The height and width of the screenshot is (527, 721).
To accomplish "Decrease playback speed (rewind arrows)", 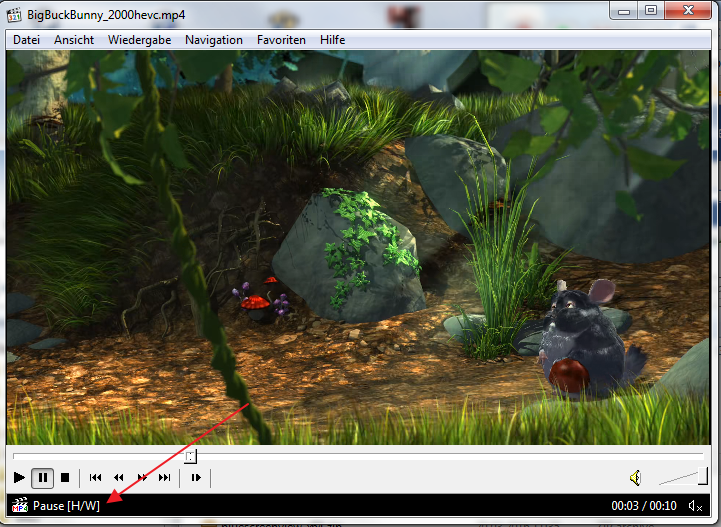I will pyautogui.click(x=119, y=478).
